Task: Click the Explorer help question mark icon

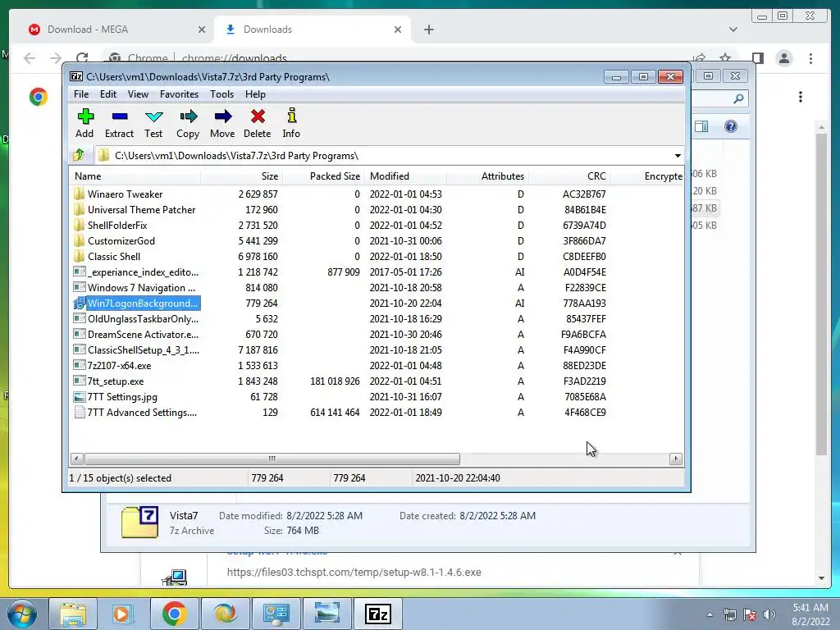Action: (x=731, y=126)
